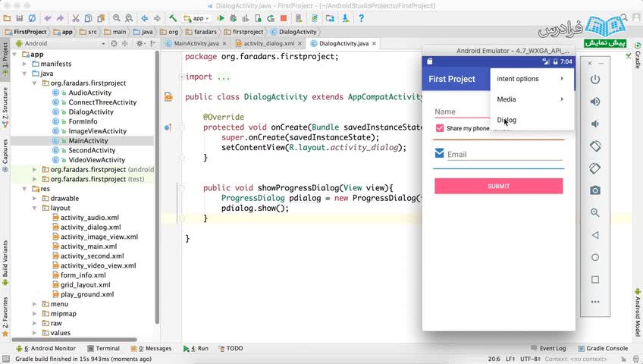Open the app run configuration dropdown
643x364 pixels.
[x=197, y=18]
